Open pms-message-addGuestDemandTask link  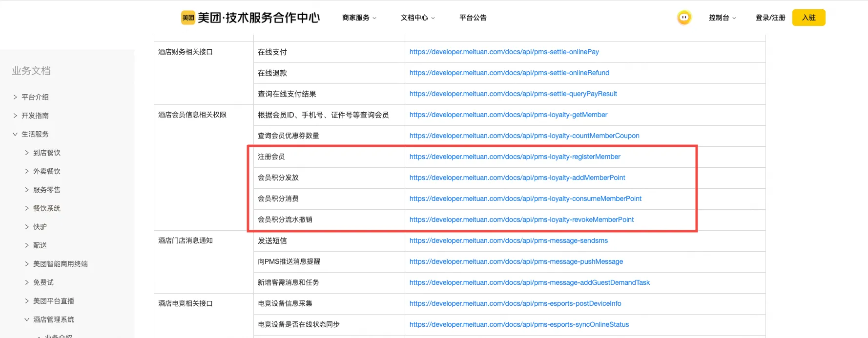(x=529, y=282)
